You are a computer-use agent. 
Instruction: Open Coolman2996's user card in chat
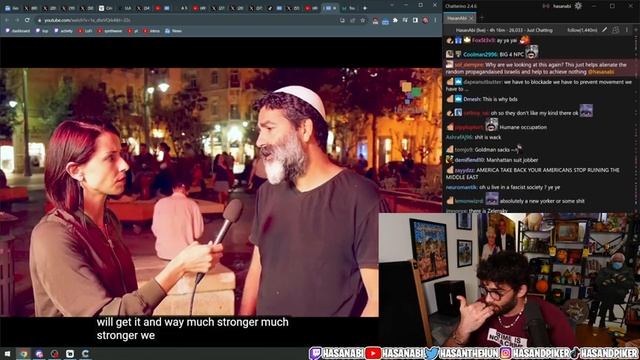coord(480,54)
